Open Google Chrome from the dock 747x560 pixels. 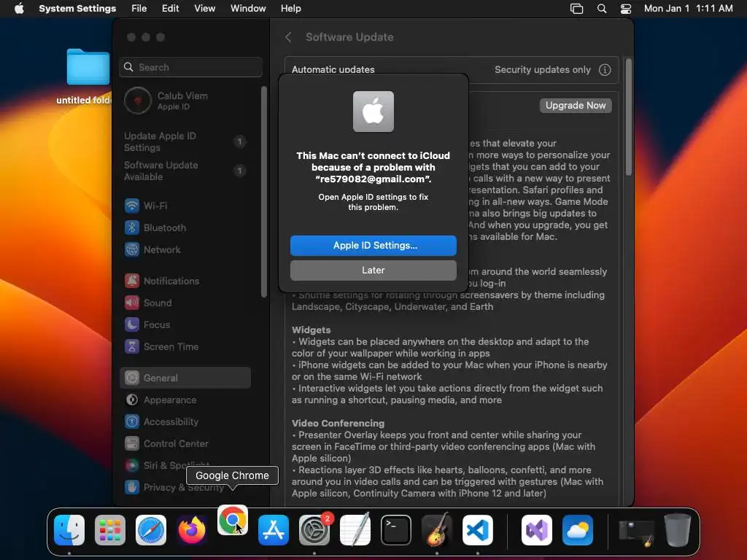pos(233,520)
